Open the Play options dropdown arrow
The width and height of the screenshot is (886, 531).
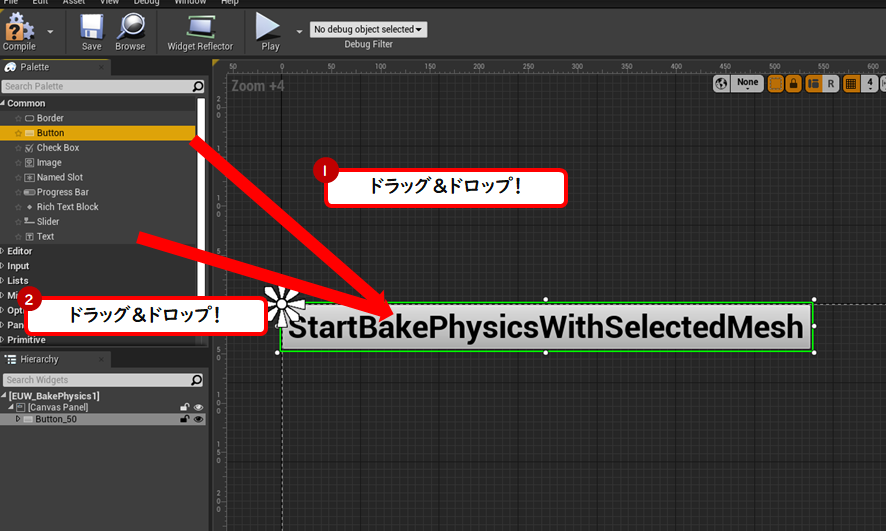coord(299,32)
